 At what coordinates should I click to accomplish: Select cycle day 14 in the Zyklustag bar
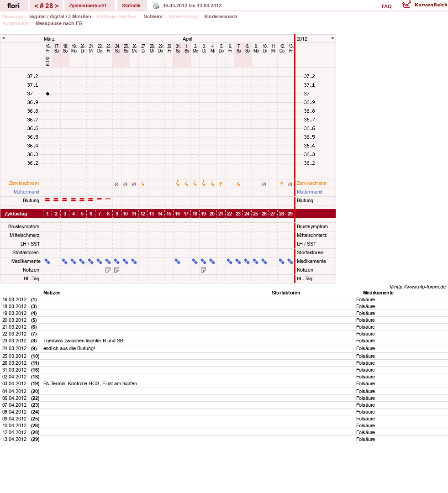pos(160,214)
